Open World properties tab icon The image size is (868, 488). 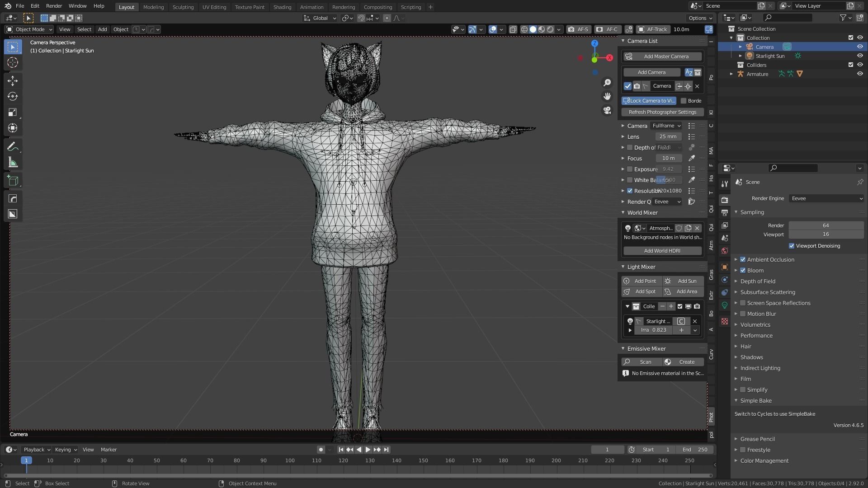[725, 251]
